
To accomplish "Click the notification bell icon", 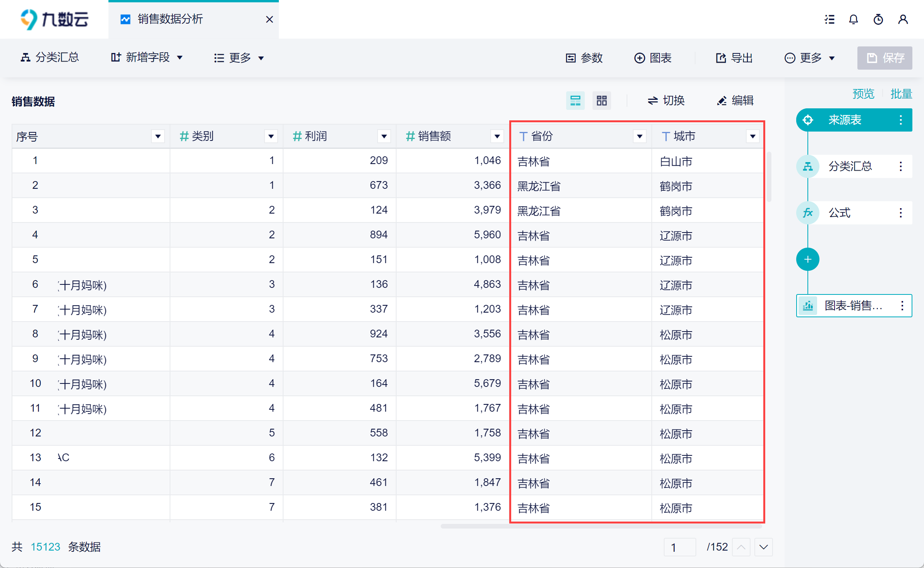I will [854, 19].
